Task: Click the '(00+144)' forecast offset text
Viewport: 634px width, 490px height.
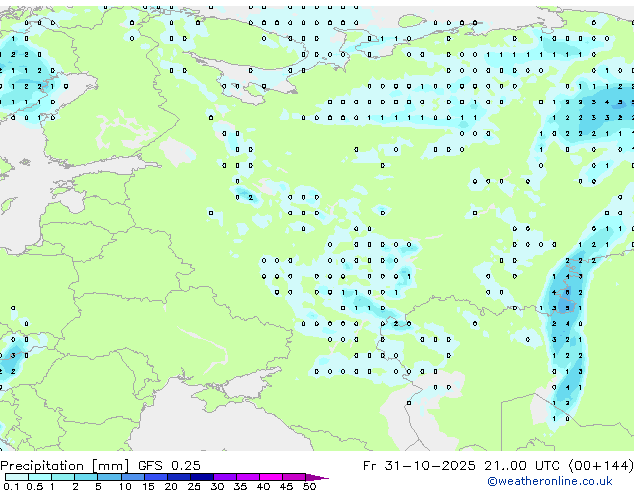Action: click(x=601, y=466)
